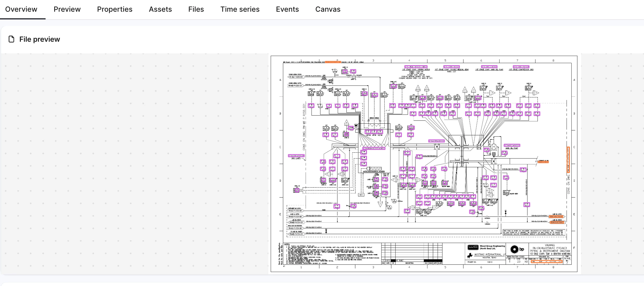Open orange file link under Lube Oil Return
Image resolution: width=644 pixels, height=286 pixels.
point(557,222)
